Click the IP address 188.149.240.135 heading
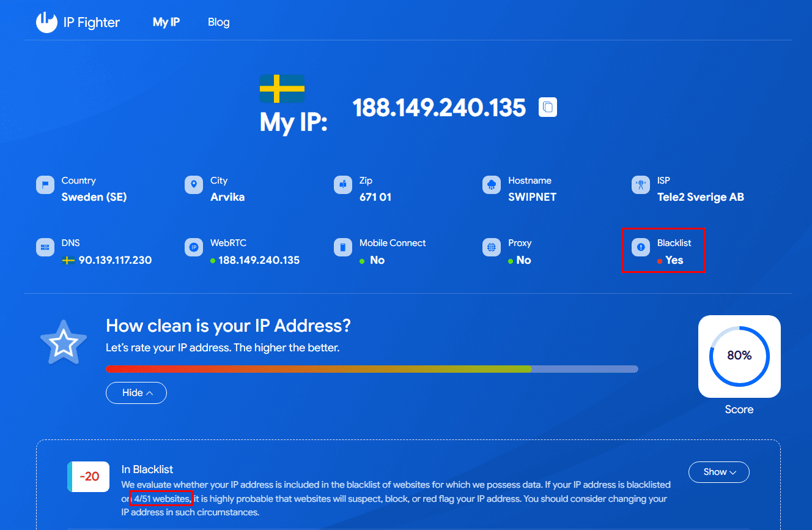Screen dimensions: 812x530 (x=439, y=108)
